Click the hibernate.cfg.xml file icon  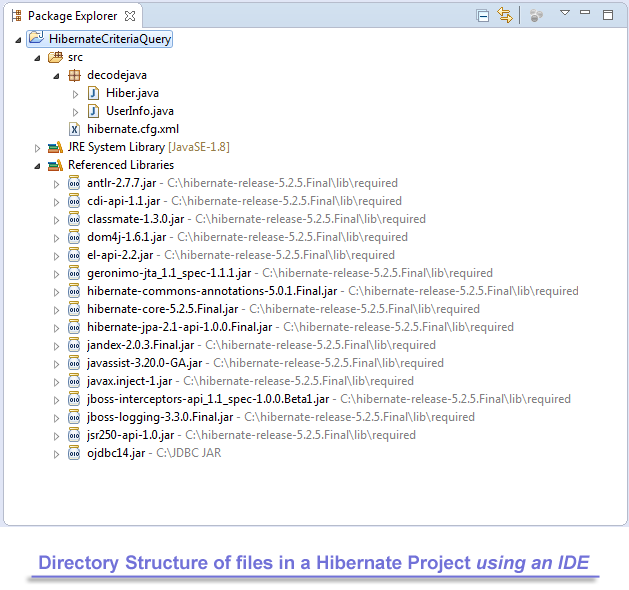click(x=74, y=129)
